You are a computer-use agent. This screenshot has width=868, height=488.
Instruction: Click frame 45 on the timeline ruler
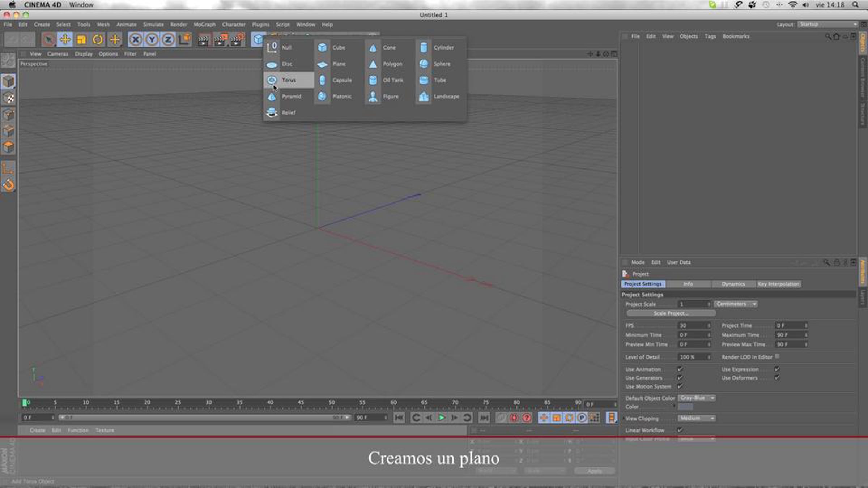pyautogui.click(x=301, y=403)
